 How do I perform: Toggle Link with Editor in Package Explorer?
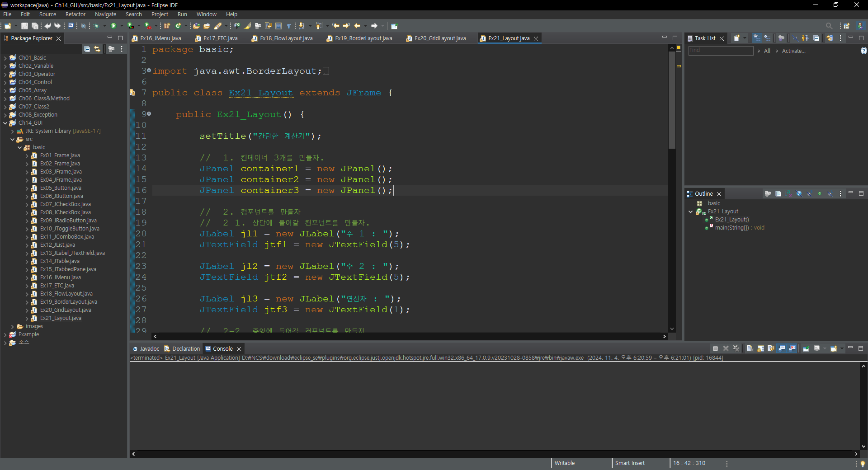click(97, 49)
